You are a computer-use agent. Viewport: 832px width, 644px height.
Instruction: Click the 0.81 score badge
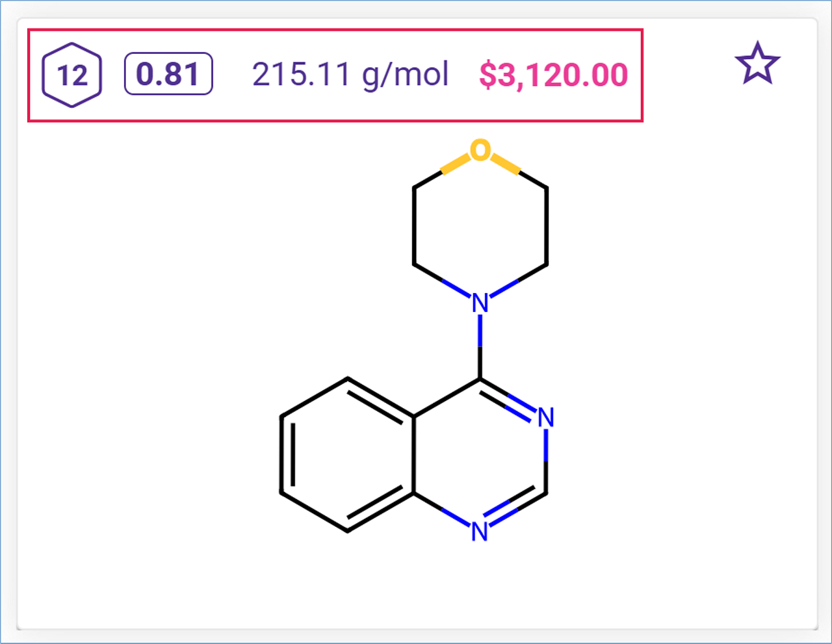[168, 74]
